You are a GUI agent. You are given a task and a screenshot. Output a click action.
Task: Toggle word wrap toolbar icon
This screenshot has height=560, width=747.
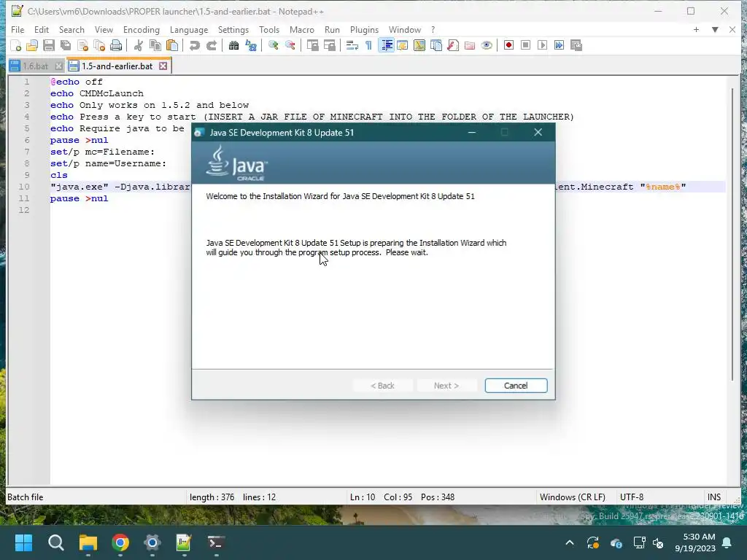click(352, 45)
